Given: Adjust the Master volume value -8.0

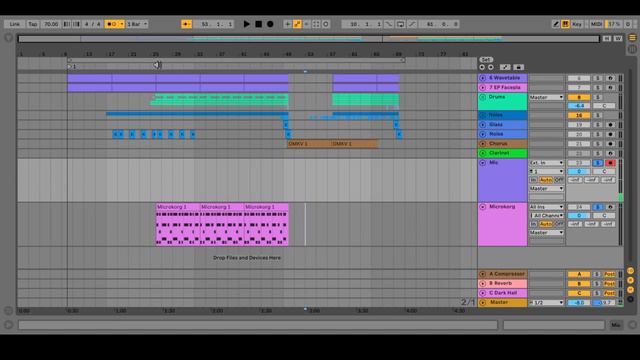Looking at the screenshot, I should (578, 303).
